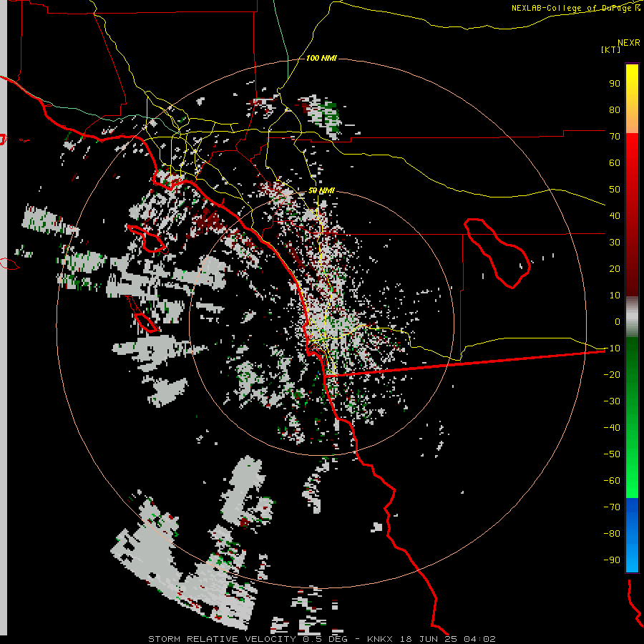
Task: Click the positive 40 knots scale label
Action: click(x=615, y=215)
